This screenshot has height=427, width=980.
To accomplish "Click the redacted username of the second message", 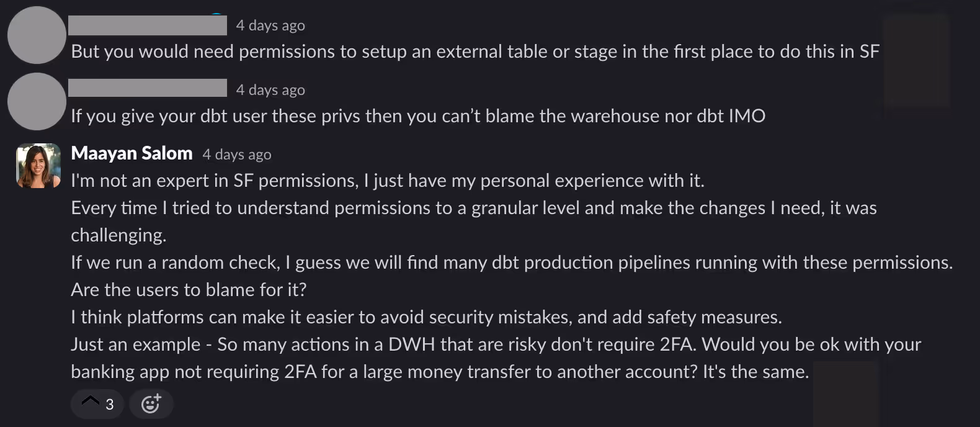I will (x=148, y=88).
